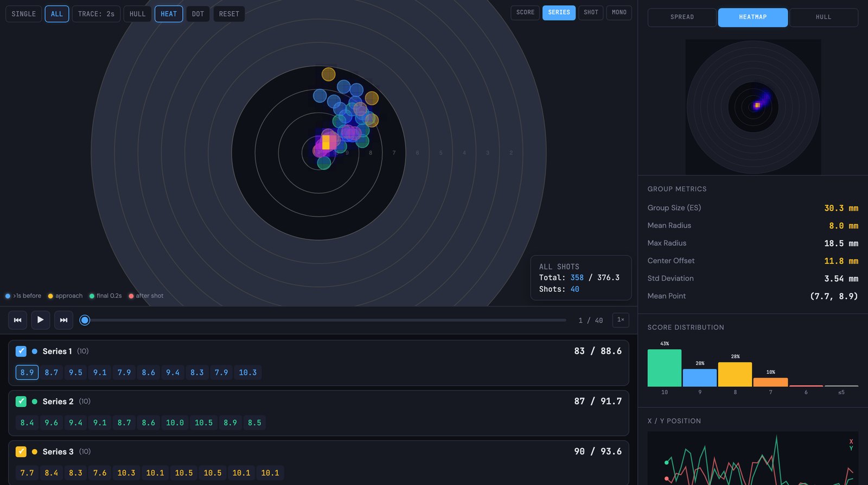The image size is (868, 485).
Task: Toggle the ALL shots view
Action: tap(57, 14)
